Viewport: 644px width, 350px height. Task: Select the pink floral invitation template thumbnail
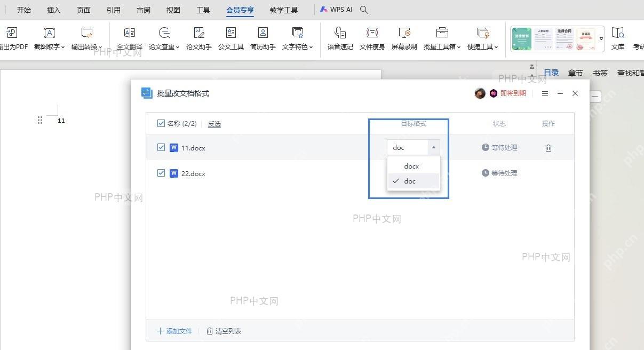click(586, 39)
